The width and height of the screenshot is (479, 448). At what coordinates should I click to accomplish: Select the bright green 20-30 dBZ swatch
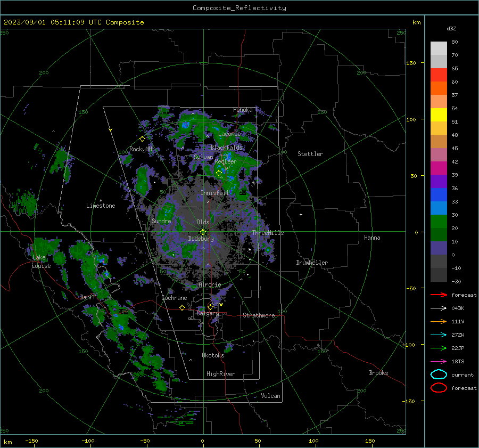tap(439, 222)
